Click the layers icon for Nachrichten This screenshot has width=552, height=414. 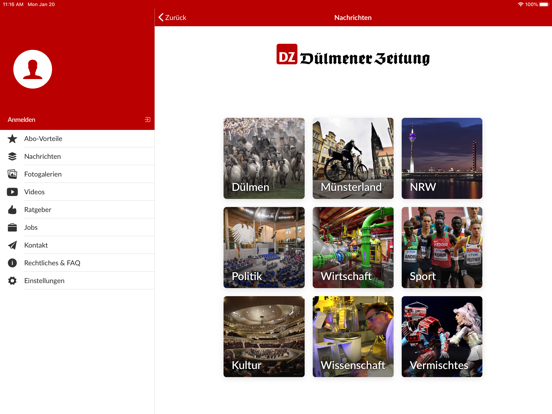[x=12, y=156]
